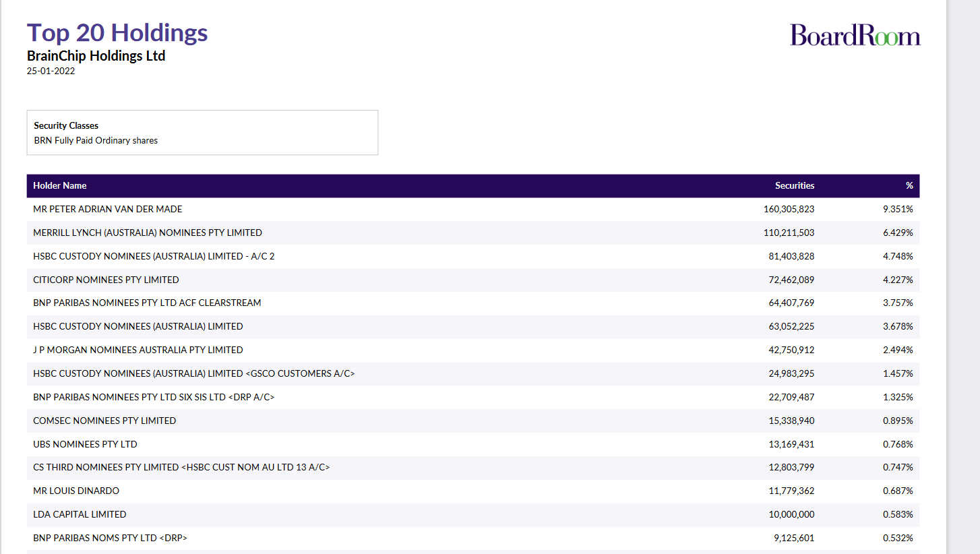The width and height of the screenshot is (980, 554).
Task: Click percentage 3.678%
Action: [898, 326]
